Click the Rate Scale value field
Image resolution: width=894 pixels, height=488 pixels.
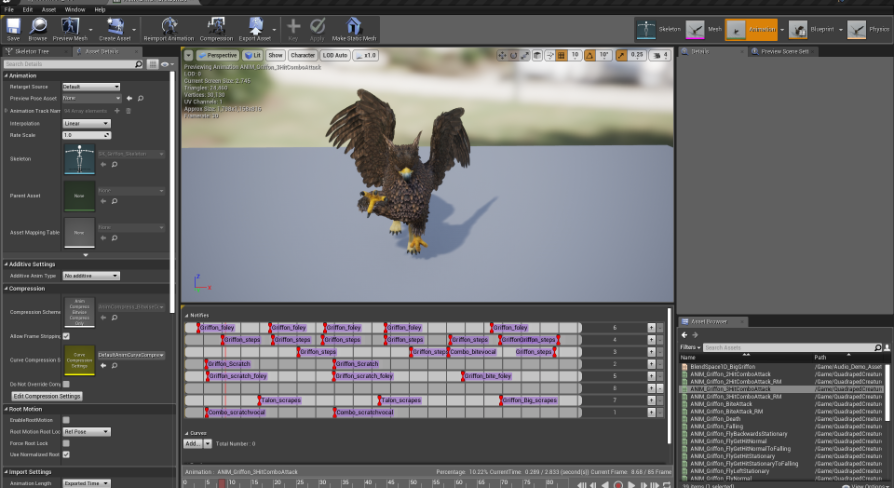86,135
